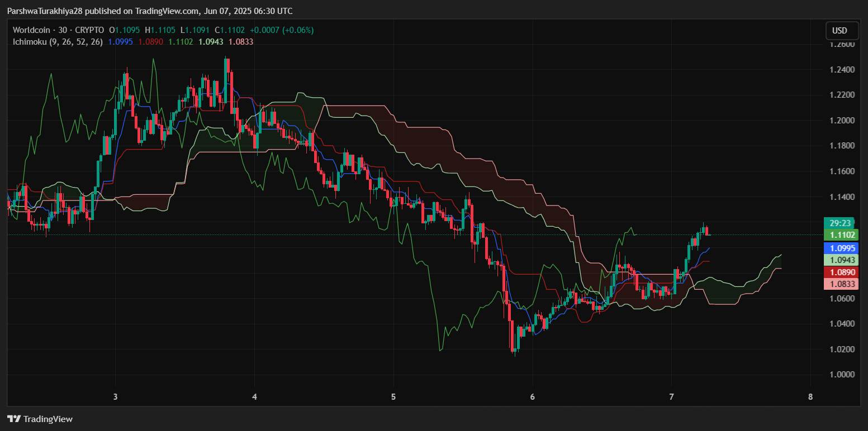Click the date marker 7 on the time axis
Image resolution: width=868 pixels, height=431 pixels.
[671, 397]
